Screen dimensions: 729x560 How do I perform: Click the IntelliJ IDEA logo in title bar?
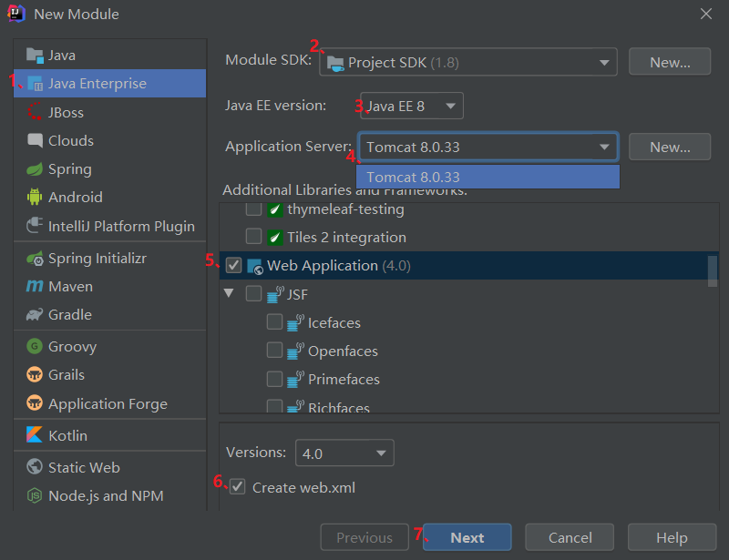[x=16, y=14]
